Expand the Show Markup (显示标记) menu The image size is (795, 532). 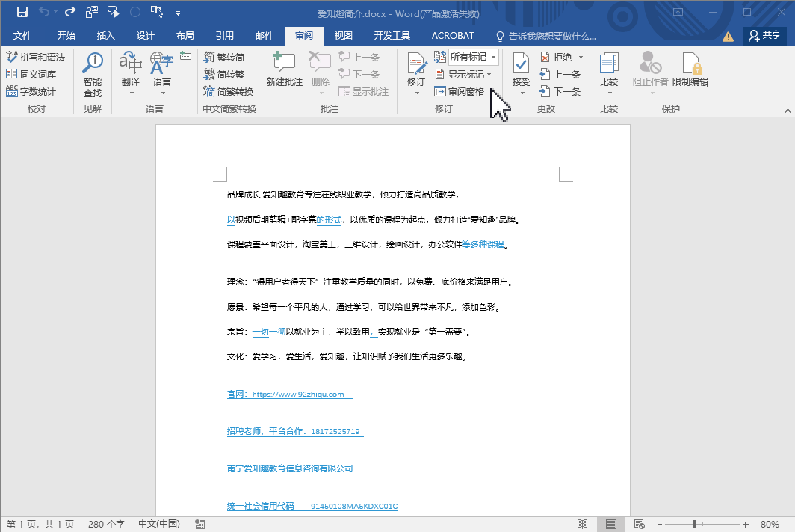463,74
